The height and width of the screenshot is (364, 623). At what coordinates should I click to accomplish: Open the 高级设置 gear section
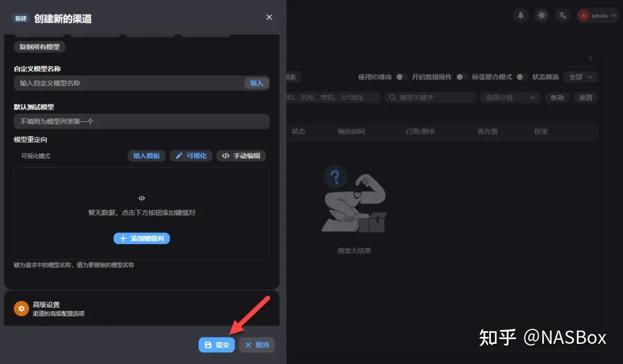[142, 309]
